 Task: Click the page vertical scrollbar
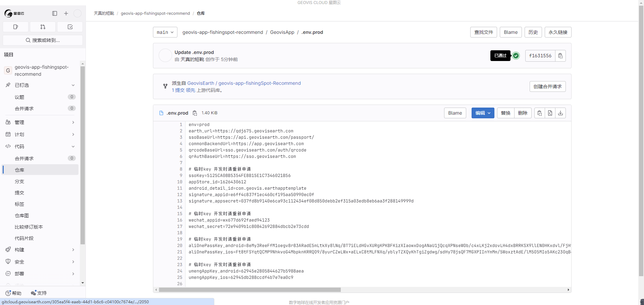[x=641, y=141]
